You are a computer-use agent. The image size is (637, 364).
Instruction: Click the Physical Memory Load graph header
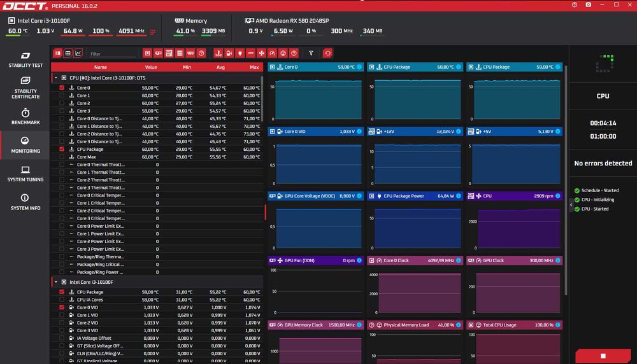tap(415, 325)
